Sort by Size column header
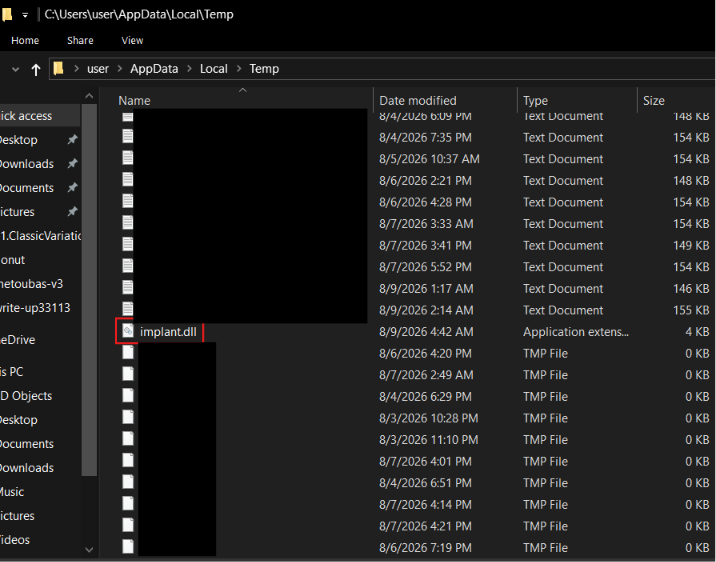Image resolution: width=716 pixels, height=562 pixels. tap(654, 100)
